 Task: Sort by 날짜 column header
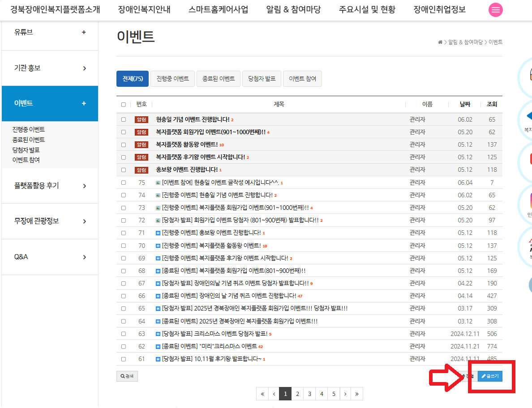click(465, 104)
